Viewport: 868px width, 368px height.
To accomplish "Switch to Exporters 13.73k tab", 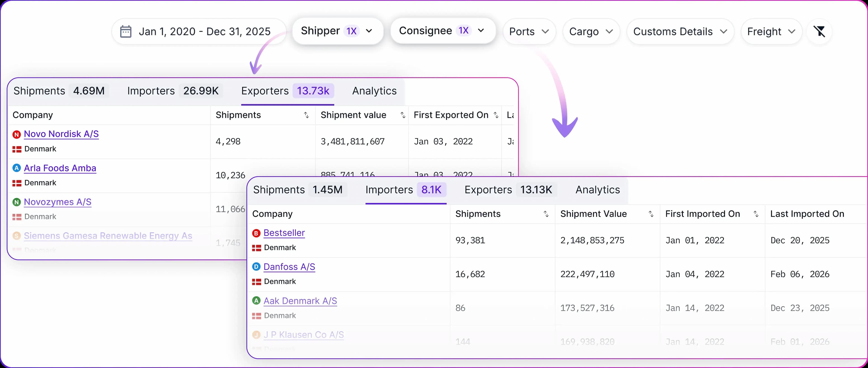I will (287, 91).
